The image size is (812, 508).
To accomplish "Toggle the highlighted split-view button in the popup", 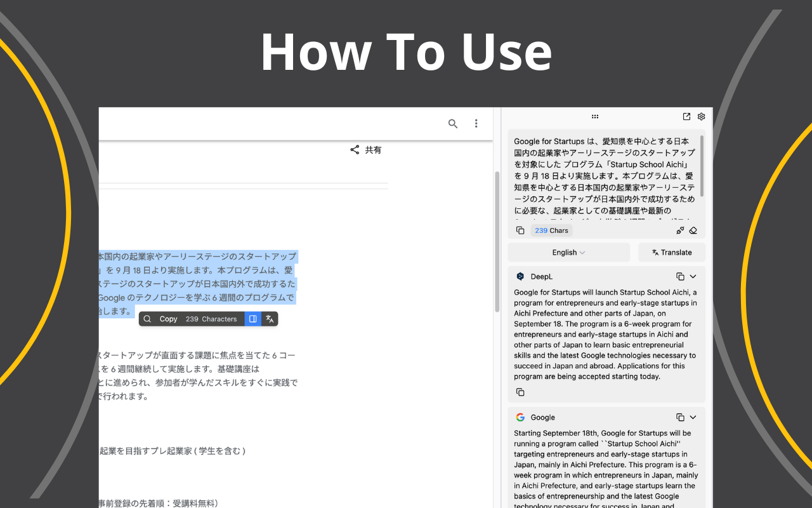I will [252, 318].
